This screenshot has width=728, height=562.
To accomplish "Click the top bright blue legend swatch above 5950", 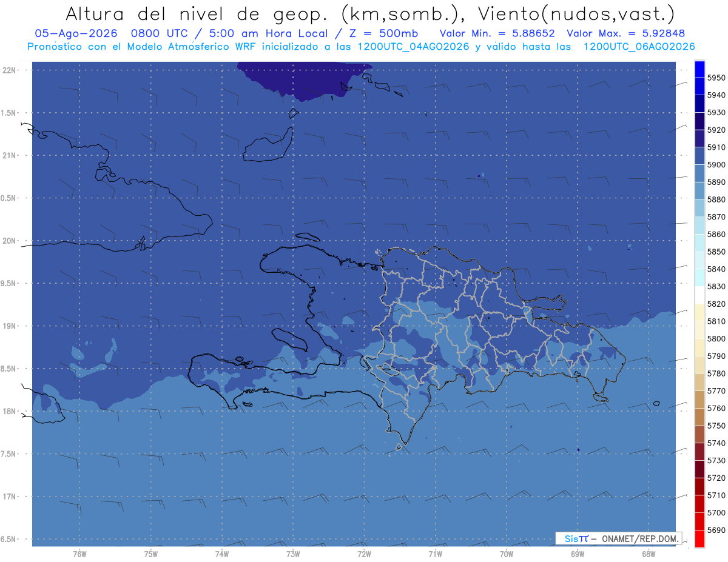I will tap(699, 69).
